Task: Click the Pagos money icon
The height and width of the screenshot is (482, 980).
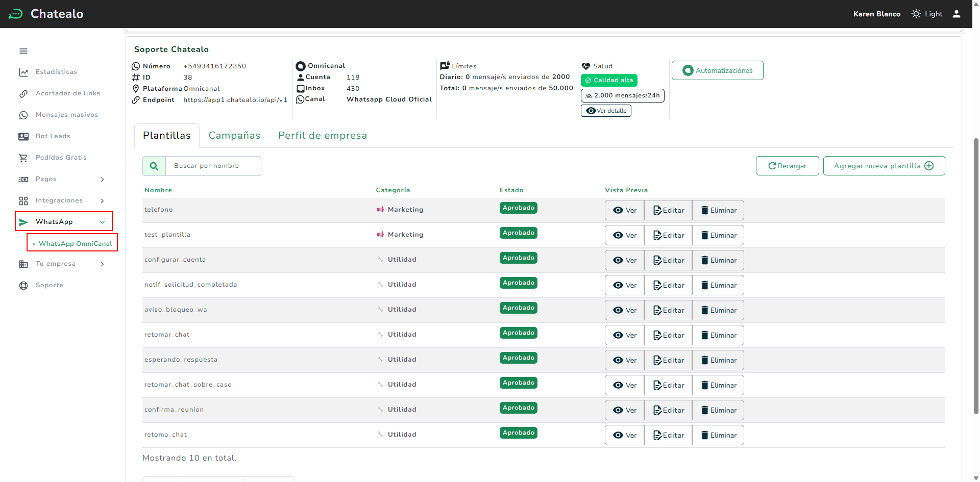Action: pyautogui.click(x=23, y=180)
